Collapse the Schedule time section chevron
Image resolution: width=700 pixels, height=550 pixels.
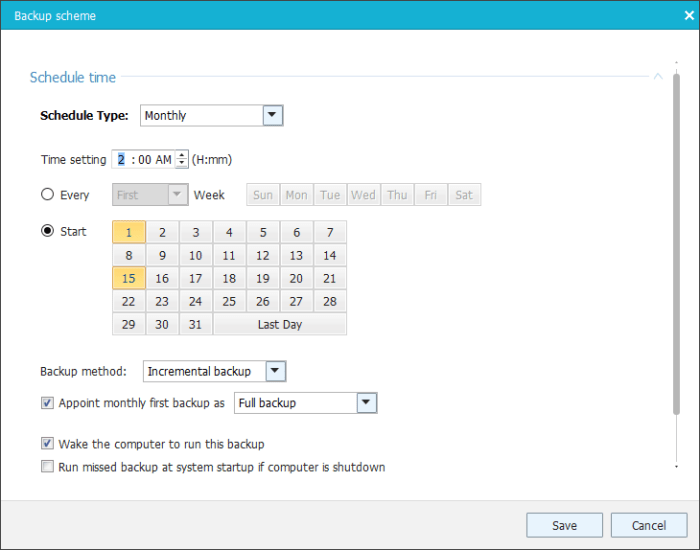(x=657, y=76)
